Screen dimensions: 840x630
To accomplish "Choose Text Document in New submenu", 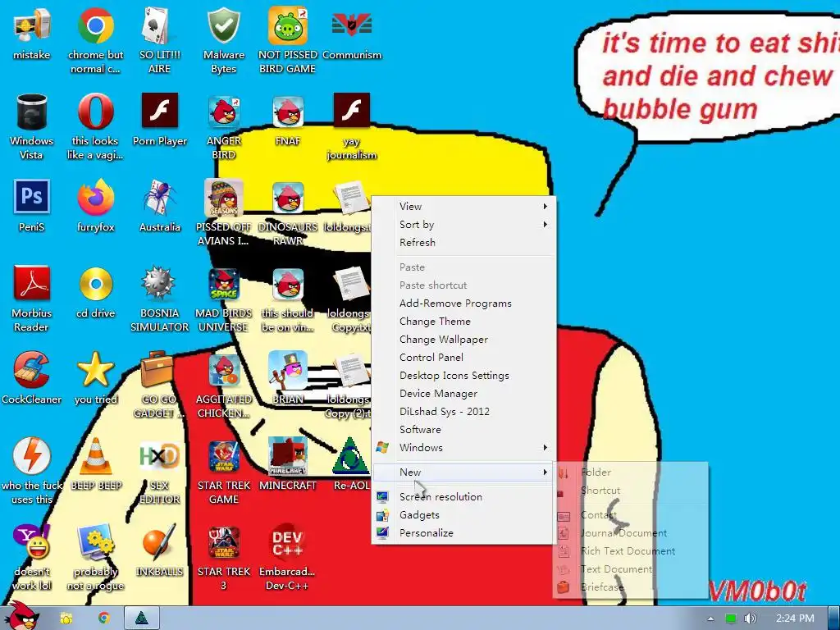I will click(x=631, y=569).
